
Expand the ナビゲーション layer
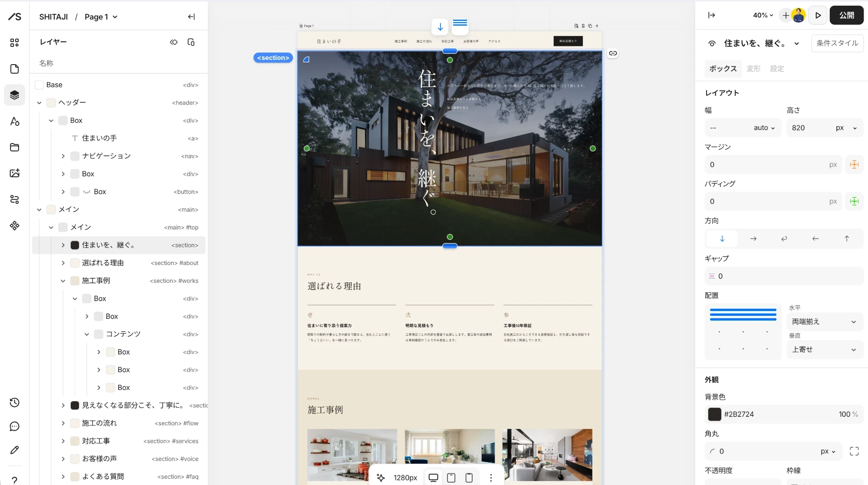63,156
